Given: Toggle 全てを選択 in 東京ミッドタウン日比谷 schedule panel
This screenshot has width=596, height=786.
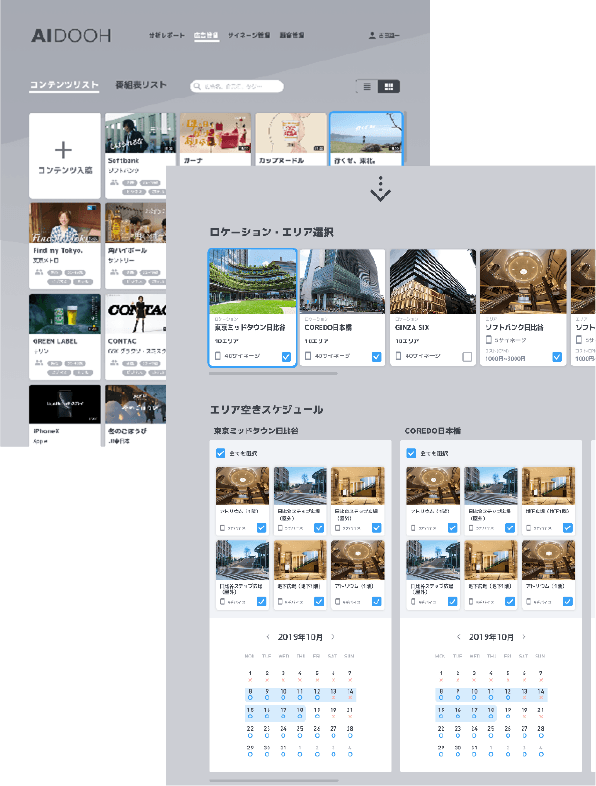Looking at the screenshot, I should [x=221, y=453].
